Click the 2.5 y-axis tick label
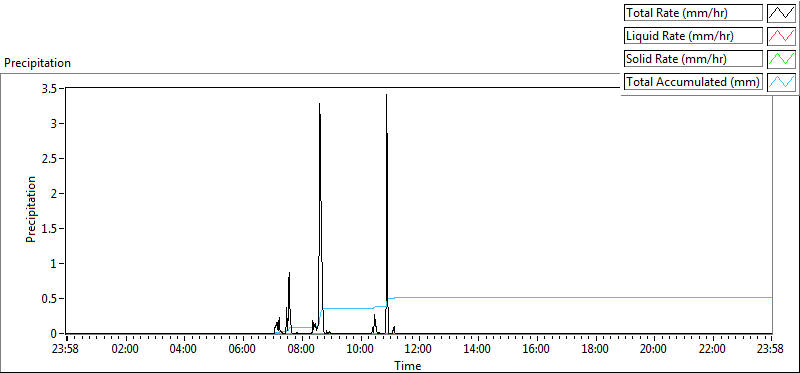 [49, 158]
